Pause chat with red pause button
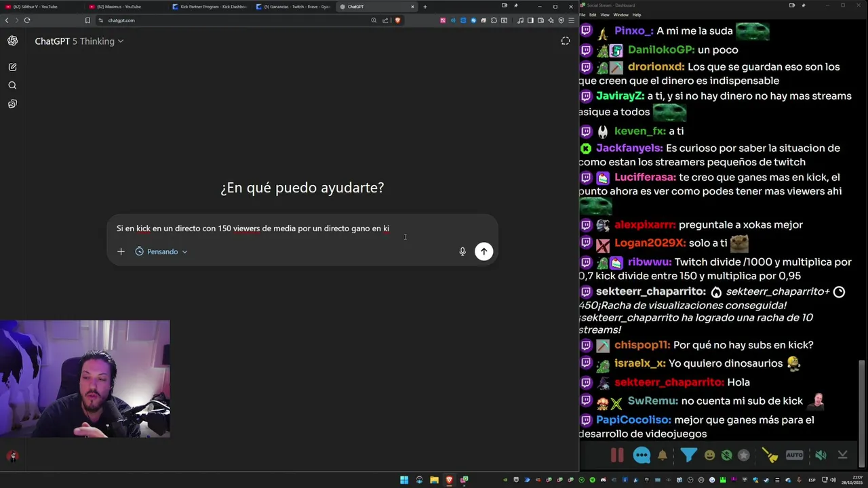 pos(617,455)
